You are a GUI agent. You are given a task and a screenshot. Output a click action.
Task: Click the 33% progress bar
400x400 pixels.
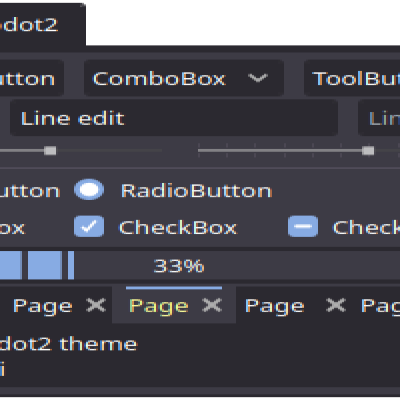click(x=200, y=266)
